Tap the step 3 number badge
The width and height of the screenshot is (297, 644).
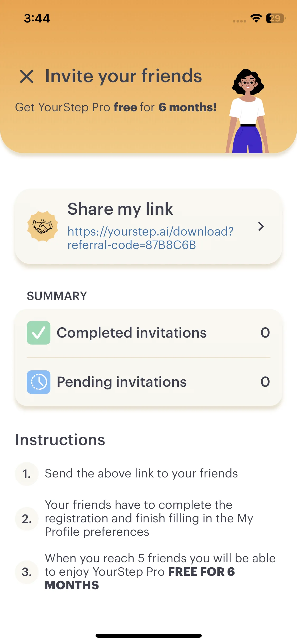coord(27,572)
